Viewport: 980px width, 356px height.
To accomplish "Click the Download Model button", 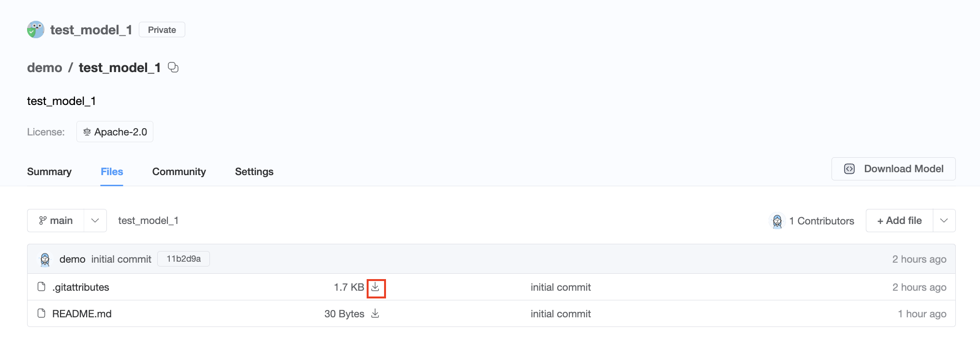I will pyautogui.click(x=893, y=169).
